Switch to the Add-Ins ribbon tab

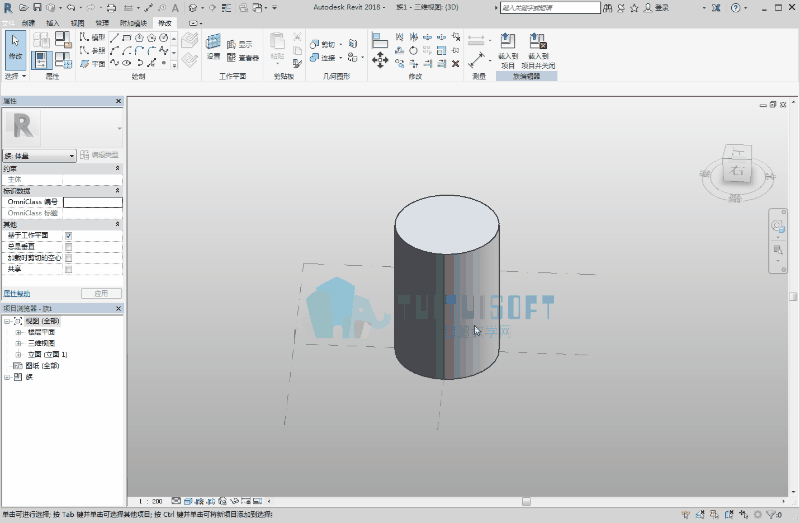point(133,23)
